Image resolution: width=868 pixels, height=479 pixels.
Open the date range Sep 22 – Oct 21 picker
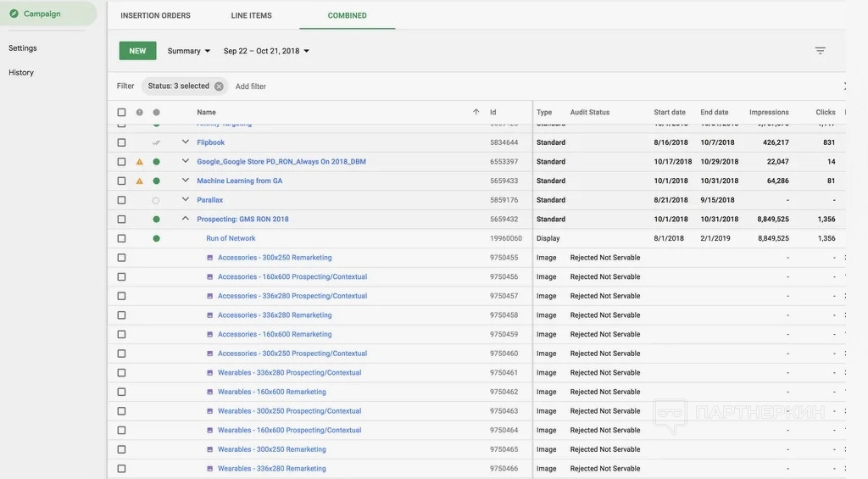click(266, 51)
